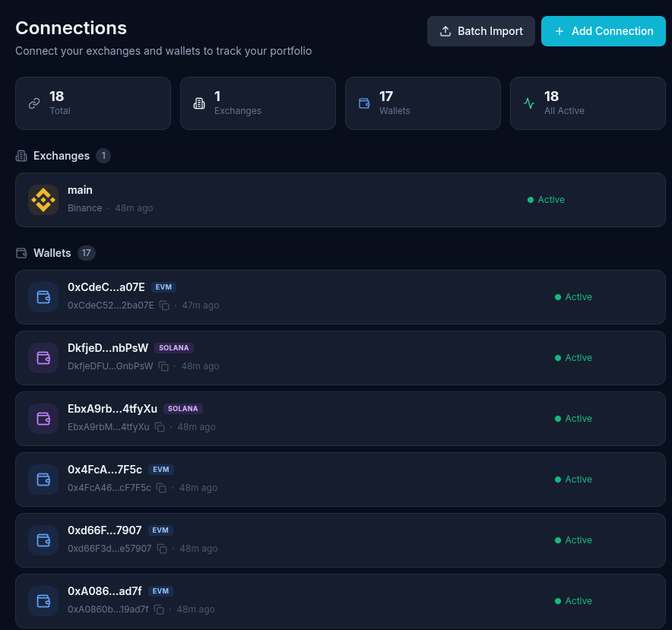672x630 pixels.
Task: Copy address DkfjeDFU...GnbPsW
Action: pyautogui.click(x=163, y=366)
